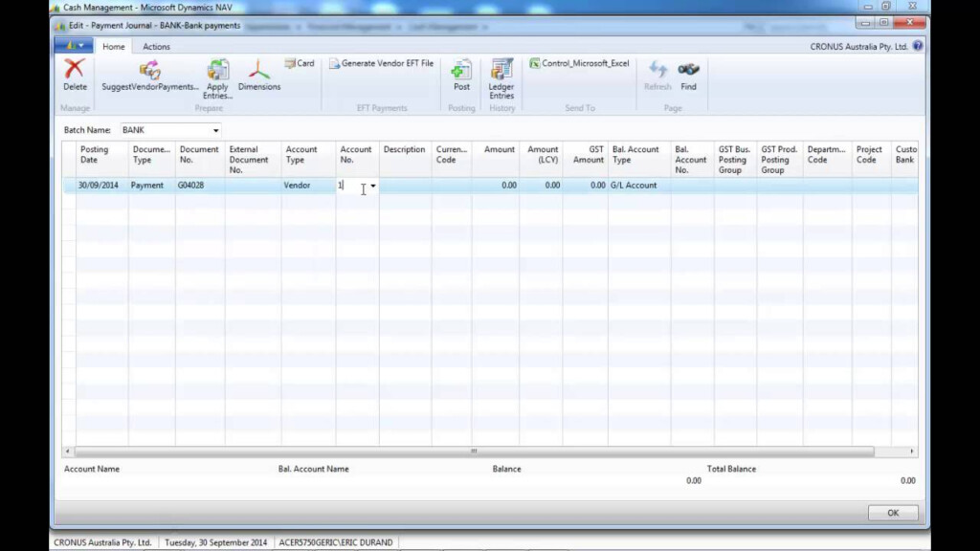This screenshot has height=551, width=980.
Task: Click the Currency Code column header
Action: coord(452,160)
